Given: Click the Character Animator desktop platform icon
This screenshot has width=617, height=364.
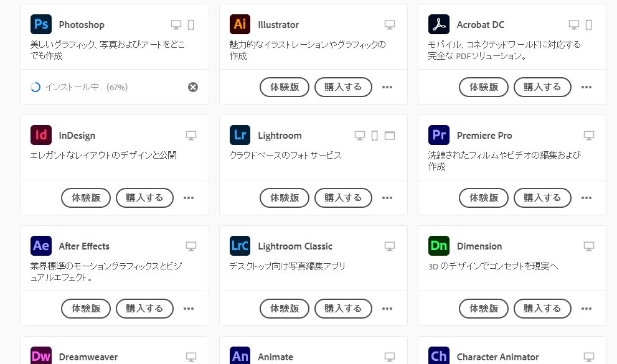Looking at the screenshot, I should tap(588, 357).
